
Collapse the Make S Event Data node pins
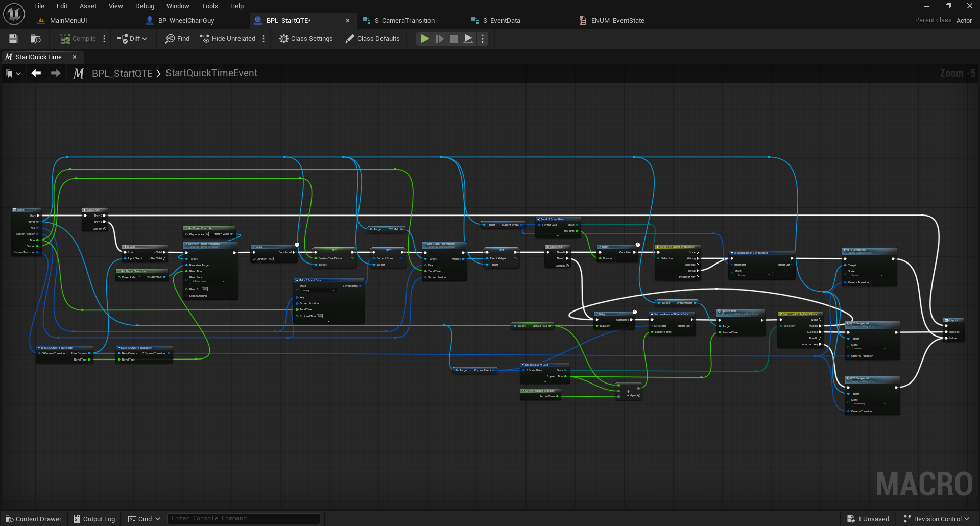[x=328, y=322]
